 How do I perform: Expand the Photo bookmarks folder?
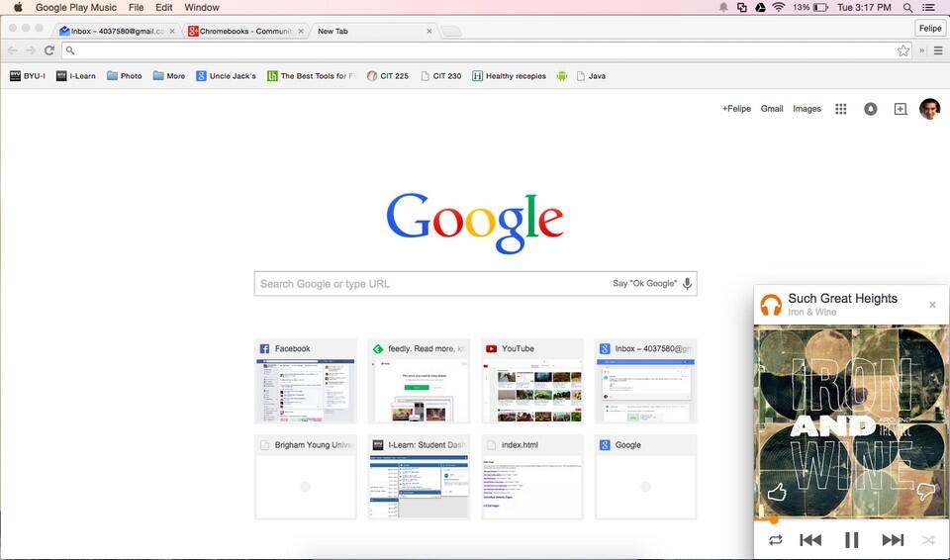pos(125,76)
